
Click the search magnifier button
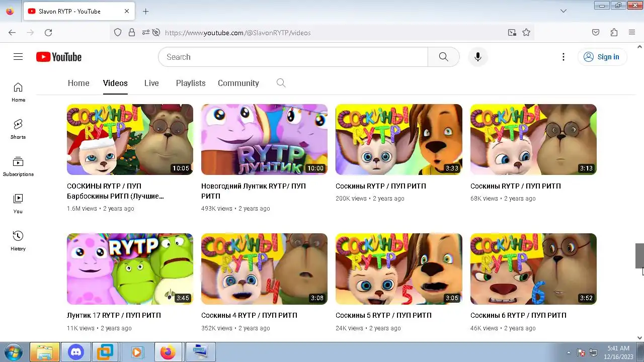[443, 57]
